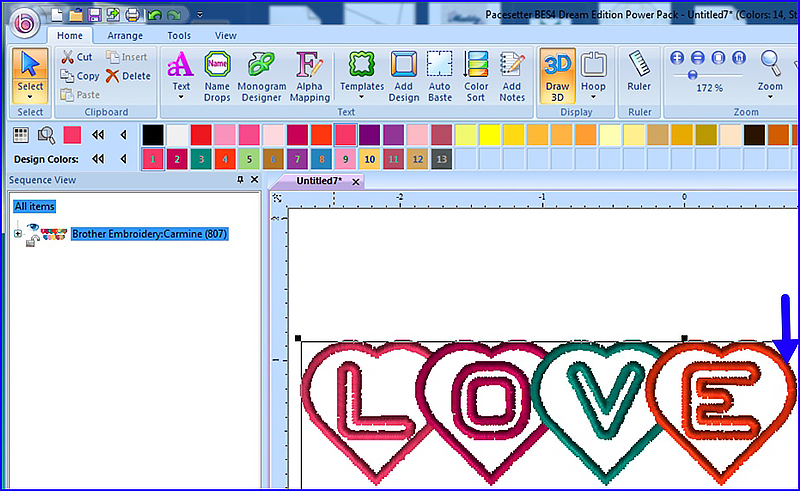
Task: Click the Delete button in Clipboard
Action: [128, 76]
